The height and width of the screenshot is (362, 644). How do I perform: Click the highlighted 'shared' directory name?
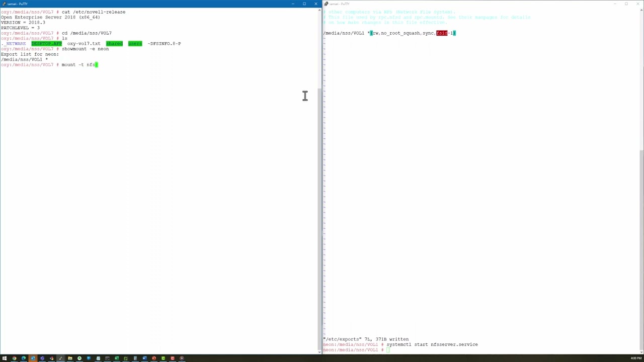pos(114,44)
